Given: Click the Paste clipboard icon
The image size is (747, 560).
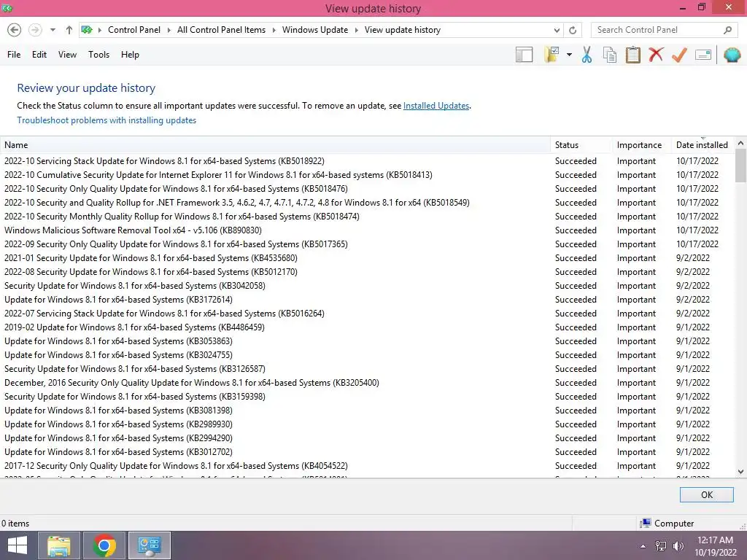Looking at the screenshot, I should tap(632, 55).
